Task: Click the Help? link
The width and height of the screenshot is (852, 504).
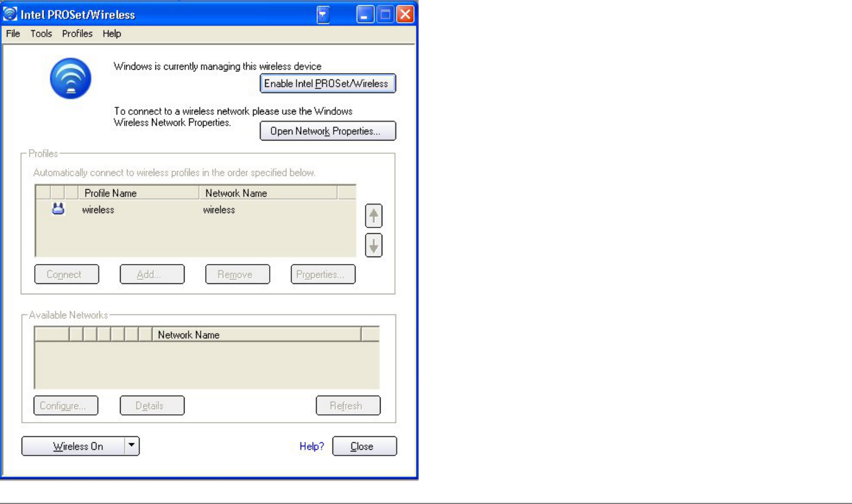Action: pos(311,446)
